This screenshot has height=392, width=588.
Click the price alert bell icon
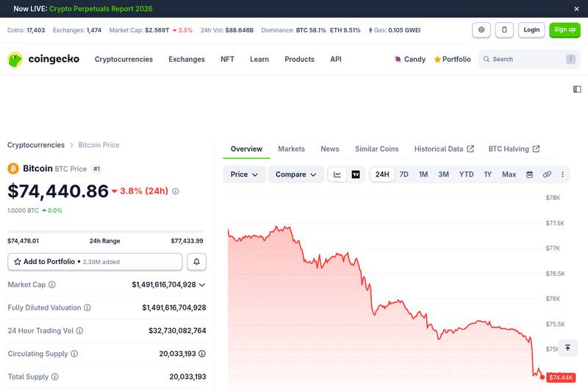click(x=196, y=262)
